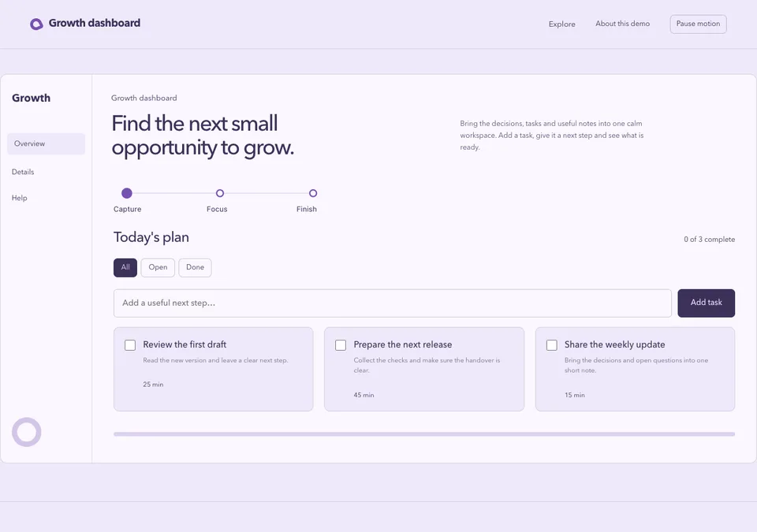Click the Pause motion button
The width and height of the screenshot is (757, 532).
pos(698,24)
